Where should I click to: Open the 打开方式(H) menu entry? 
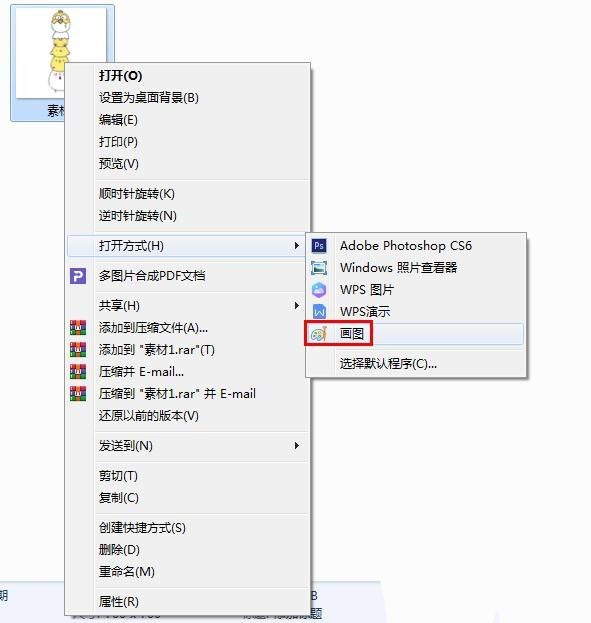click(x=187, y=246)
